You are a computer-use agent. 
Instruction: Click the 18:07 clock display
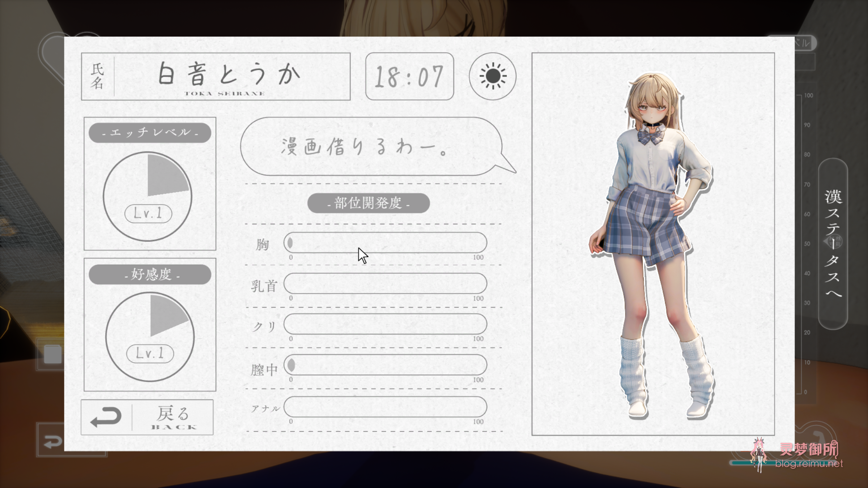(x=409, y=76)
